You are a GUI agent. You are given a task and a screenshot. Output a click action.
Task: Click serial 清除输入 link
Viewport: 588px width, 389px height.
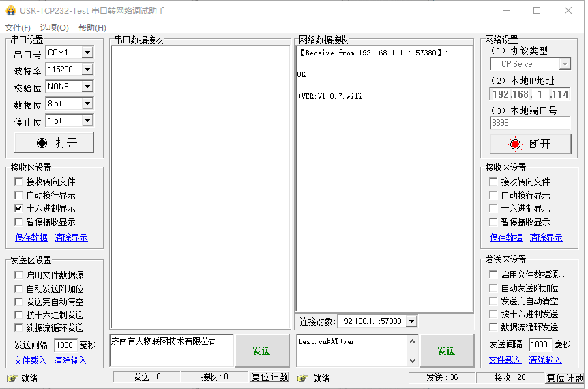click(70, 360)
